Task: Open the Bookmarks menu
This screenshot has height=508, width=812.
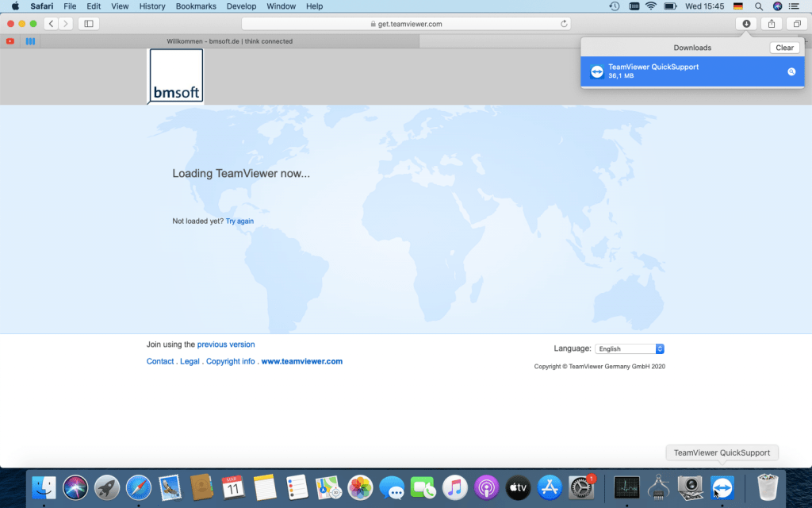Action: coord(196,6)
